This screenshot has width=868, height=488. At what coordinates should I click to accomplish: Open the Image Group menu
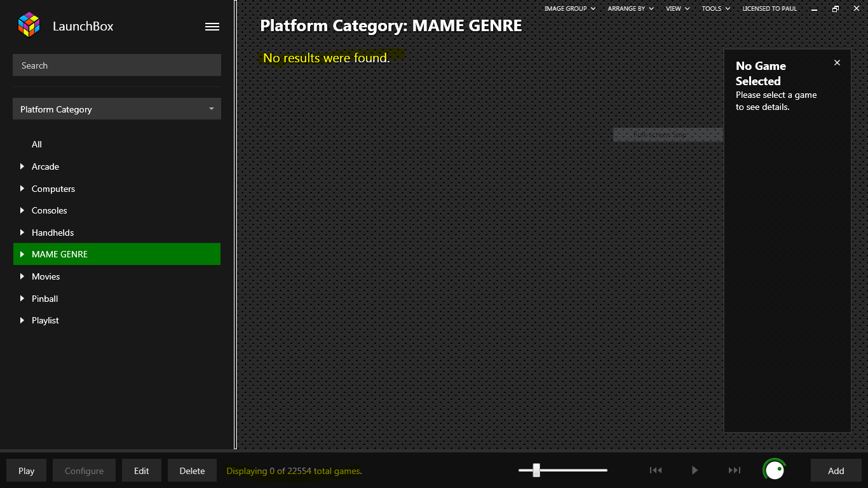(570, 9)
